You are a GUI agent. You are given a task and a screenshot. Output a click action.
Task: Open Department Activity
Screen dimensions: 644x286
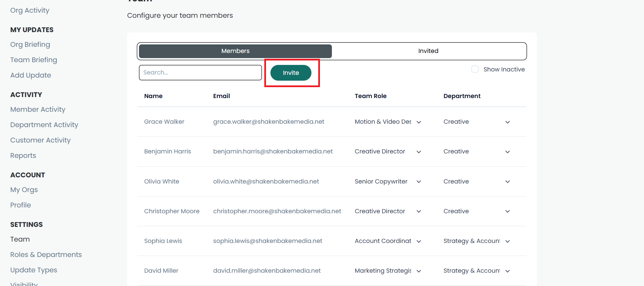click(44, 125)
